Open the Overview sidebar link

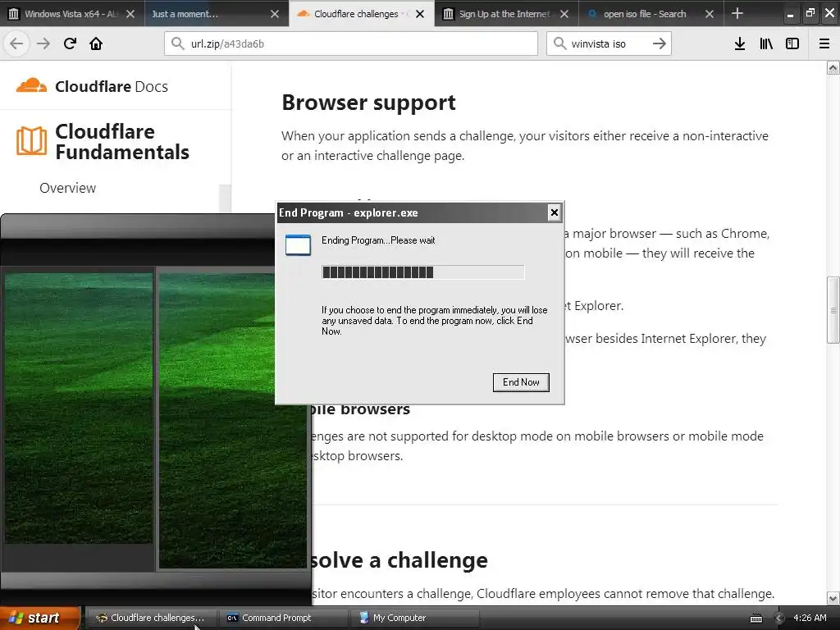(67, 188)
